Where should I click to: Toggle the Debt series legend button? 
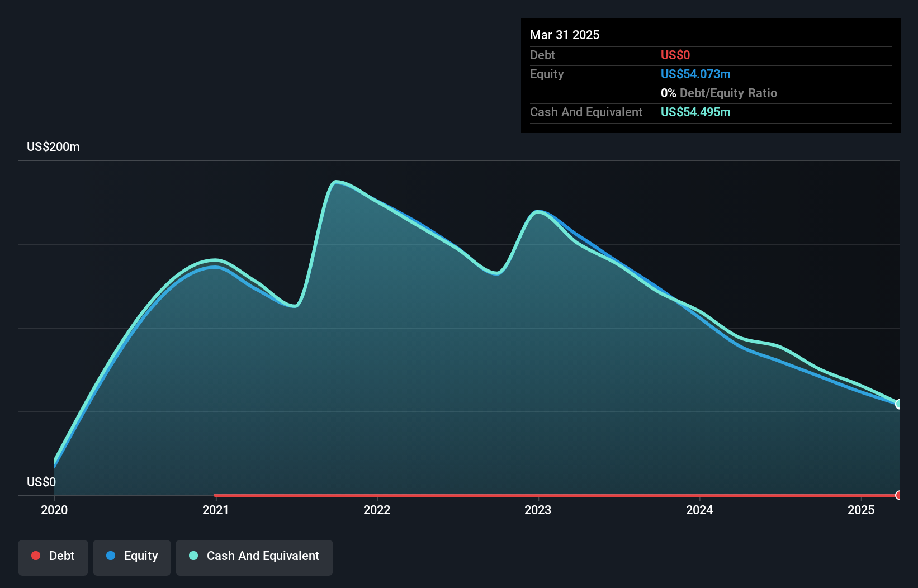(x=53, y=557)
